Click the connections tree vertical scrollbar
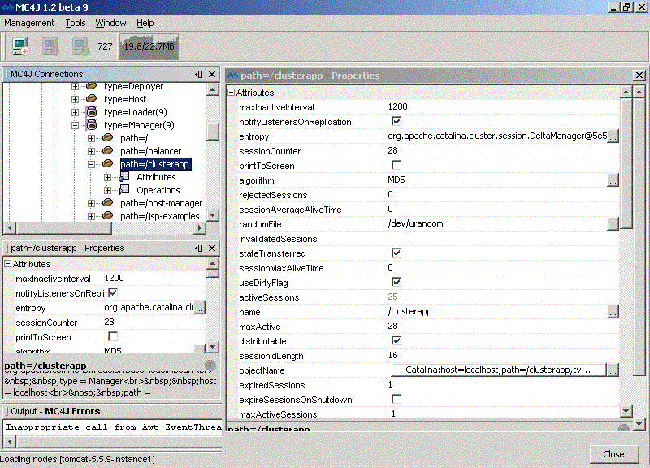Viewport: 650px width, 468px height. (x=212, y=150)
